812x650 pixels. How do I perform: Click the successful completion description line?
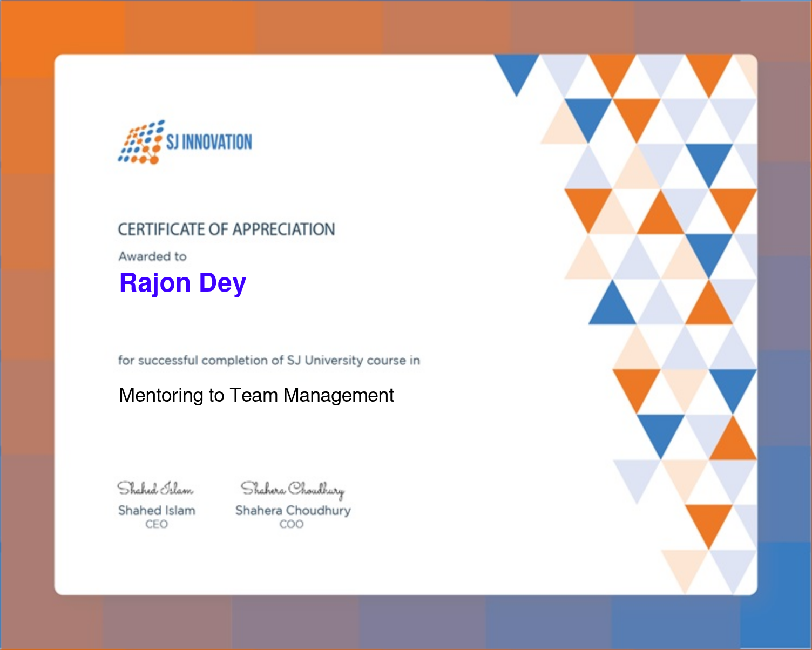(x=269, y=361)
